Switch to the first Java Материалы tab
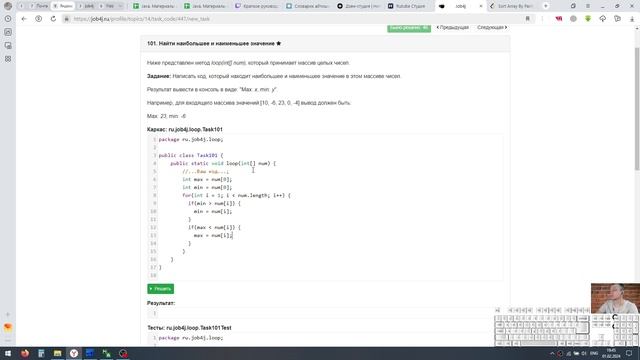Viewport: 640px width, 360px height. pos(154,6)
